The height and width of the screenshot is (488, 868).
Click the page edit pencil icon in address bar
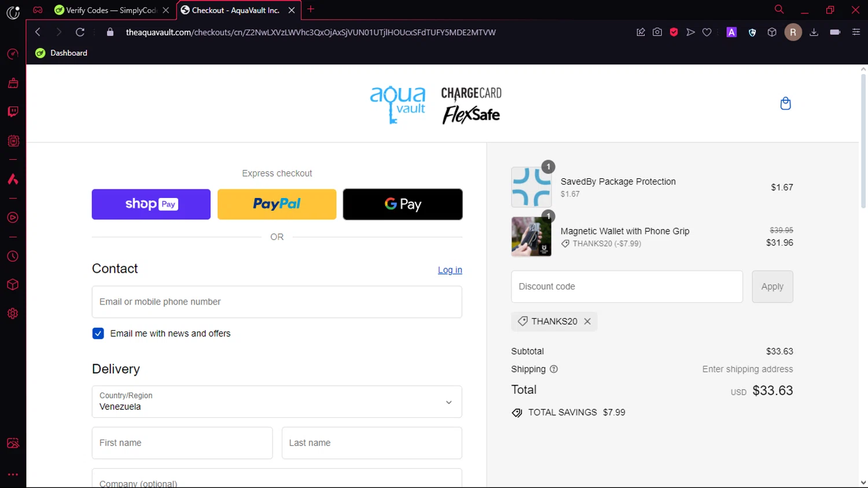pyautogui.click(x=641, y=32)
